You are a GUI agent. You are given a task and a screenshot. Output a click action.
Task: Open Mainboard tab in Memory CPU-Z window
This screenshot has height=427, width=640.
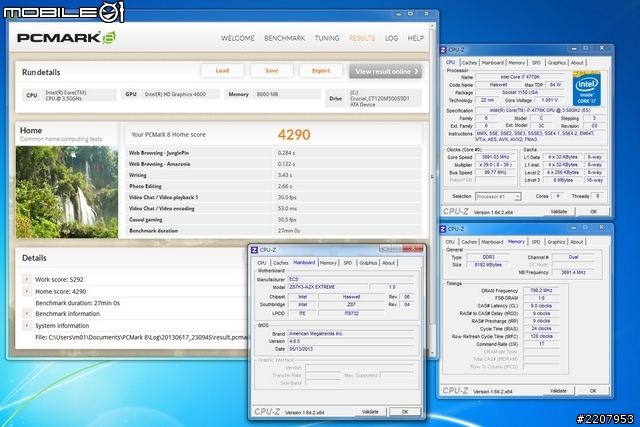coord(492,242)
